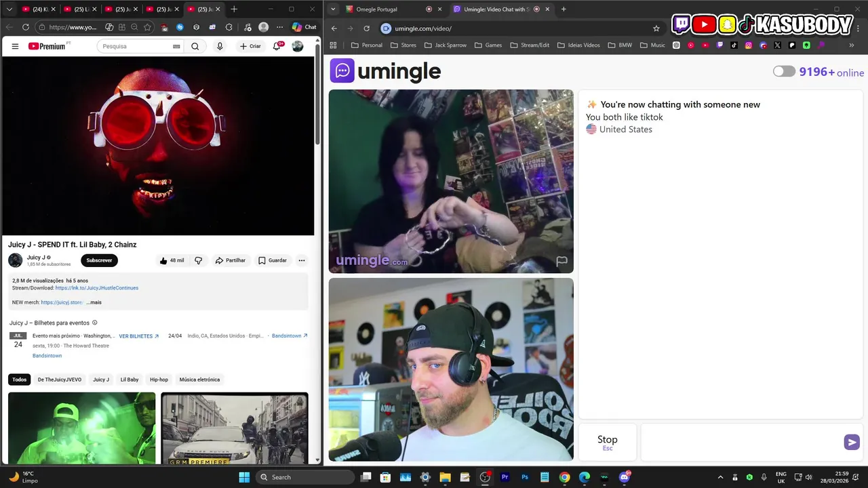The image size is (868, 488).
Task: Expand video description with ...mais
Action: click(x=94, y=302)
